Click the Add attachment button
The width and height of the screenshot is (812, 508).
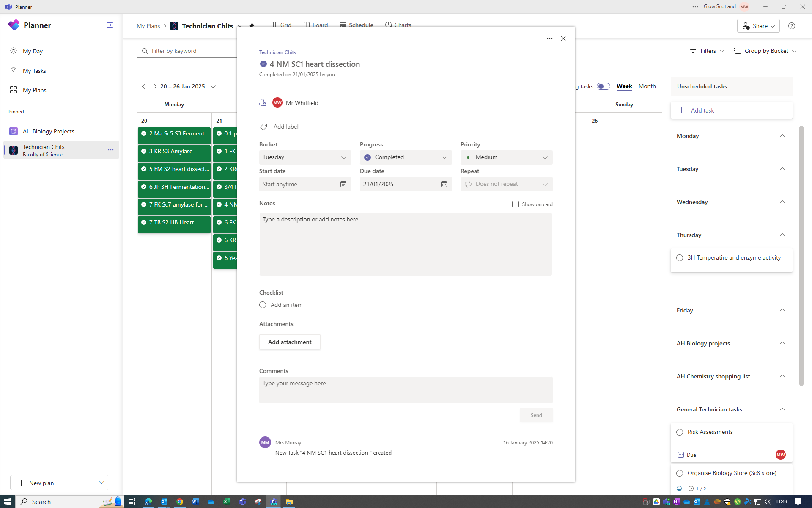coord(290,342)
